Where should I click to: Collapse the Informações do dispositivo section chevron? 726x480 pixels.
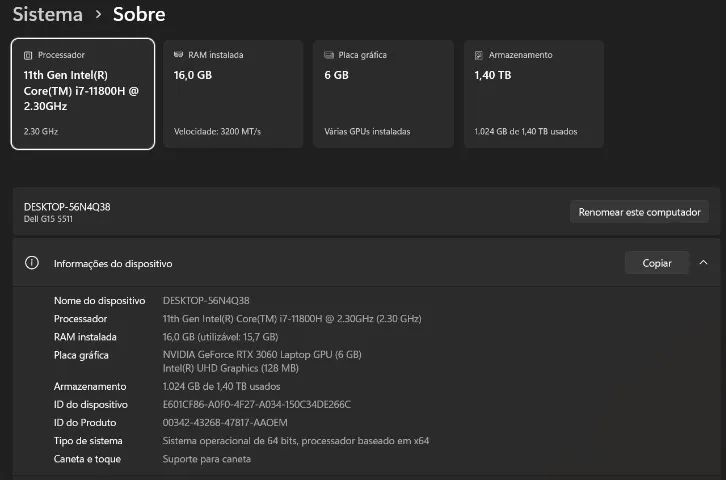pyautogui.click(x=703, y=262)
